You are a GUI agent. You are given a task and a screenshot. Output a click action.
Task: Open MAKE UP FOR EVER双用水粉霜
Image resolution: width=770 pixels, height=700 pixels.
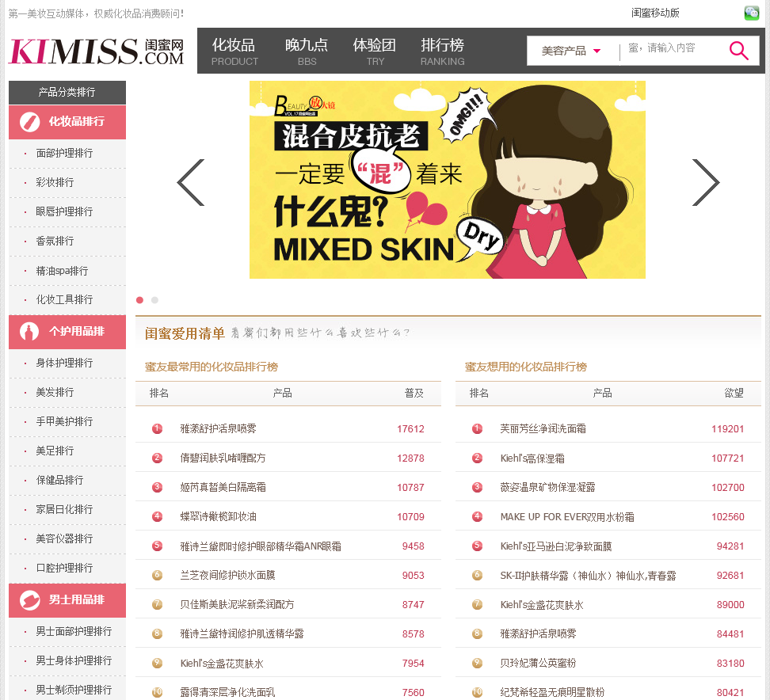[x=567, y=517]
